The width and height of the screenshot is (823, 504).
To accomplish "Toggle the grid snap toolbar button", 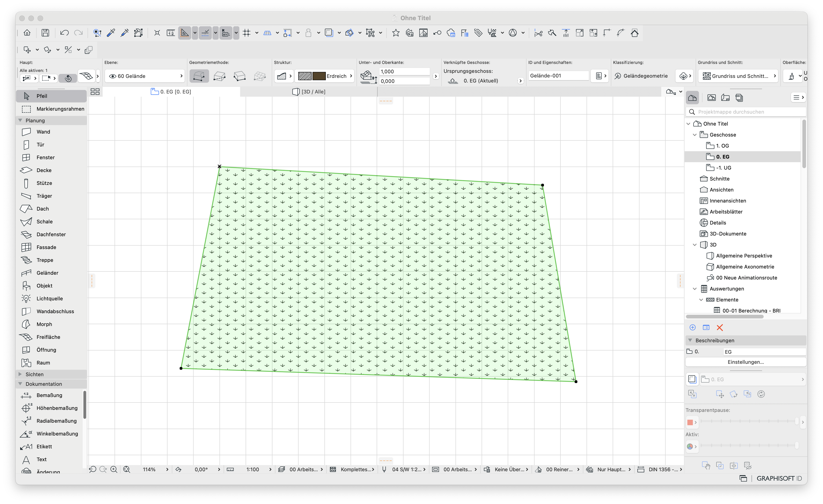I will [x=247, y=33].
